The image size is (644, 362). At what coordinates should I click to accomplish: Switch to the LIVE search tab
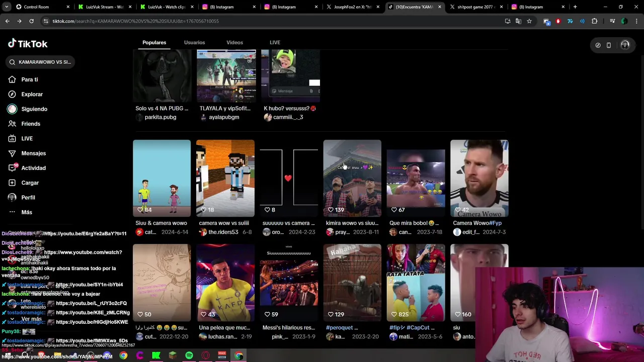click(x=275, y=43)
